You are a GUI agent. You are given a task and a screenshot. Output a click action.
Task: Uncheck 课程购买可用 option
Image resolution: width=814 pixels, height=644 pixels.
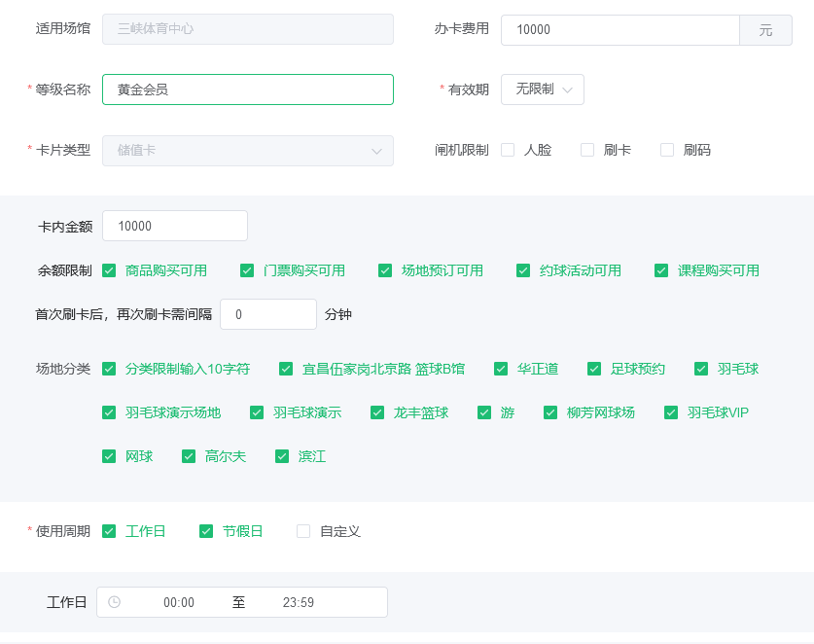tap(661, 270)
